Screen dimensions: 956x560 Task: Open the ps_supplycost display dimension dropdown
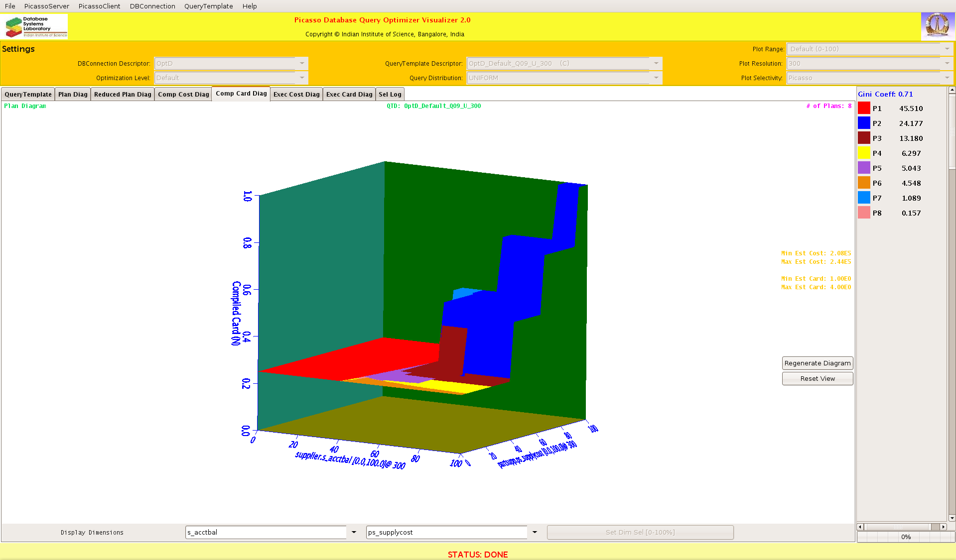pos(535,532)
